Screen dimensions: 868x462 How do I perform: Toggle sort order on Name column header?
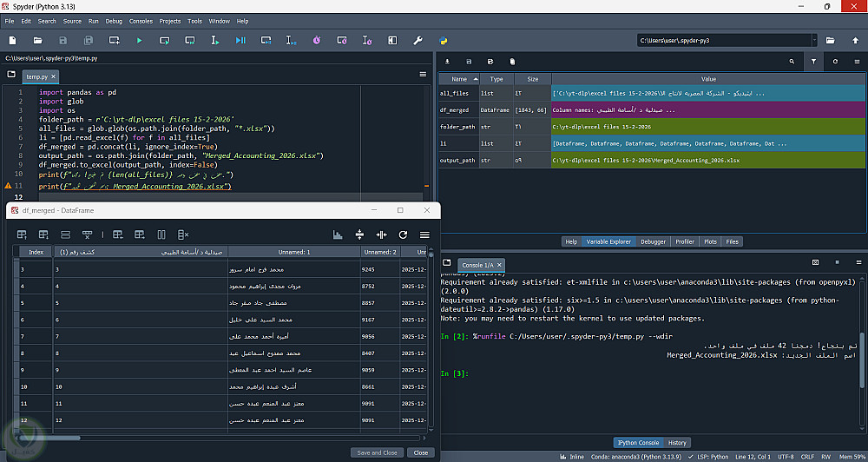click(457, 79)
